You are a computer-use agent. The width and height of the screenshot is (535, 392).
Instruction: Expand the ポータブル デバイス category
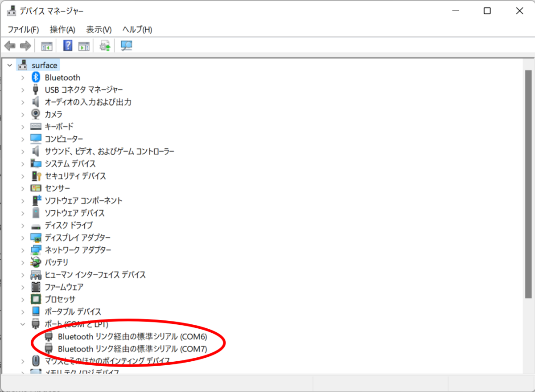click(23, 312)
